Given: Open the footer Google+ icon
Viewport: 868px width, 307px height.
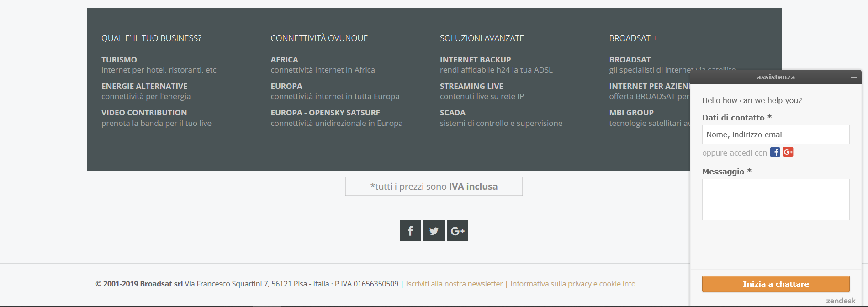Looking at the screenshot, I should [x=457, y=231].
